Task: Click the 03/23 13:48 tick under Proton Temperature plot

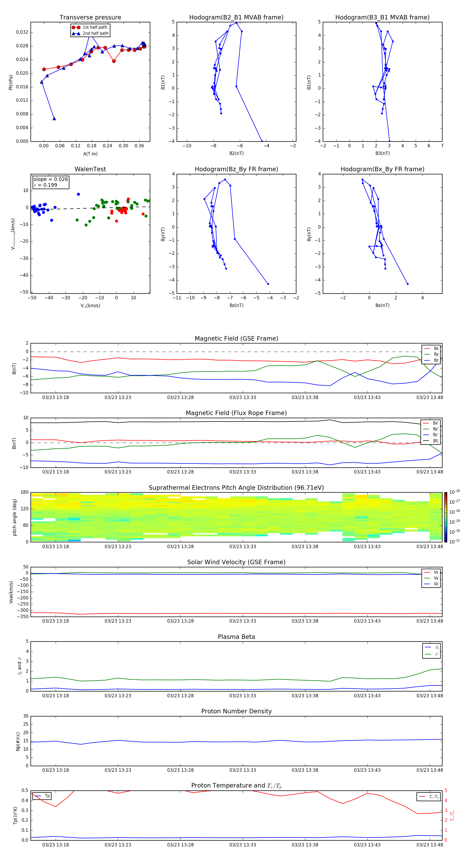Action: coord(430,845)
